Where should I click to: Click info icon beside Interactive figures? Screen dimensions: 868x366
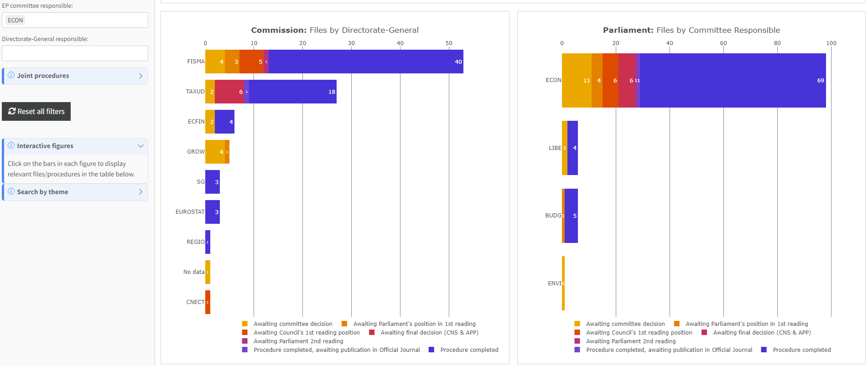tap(11, 145)
